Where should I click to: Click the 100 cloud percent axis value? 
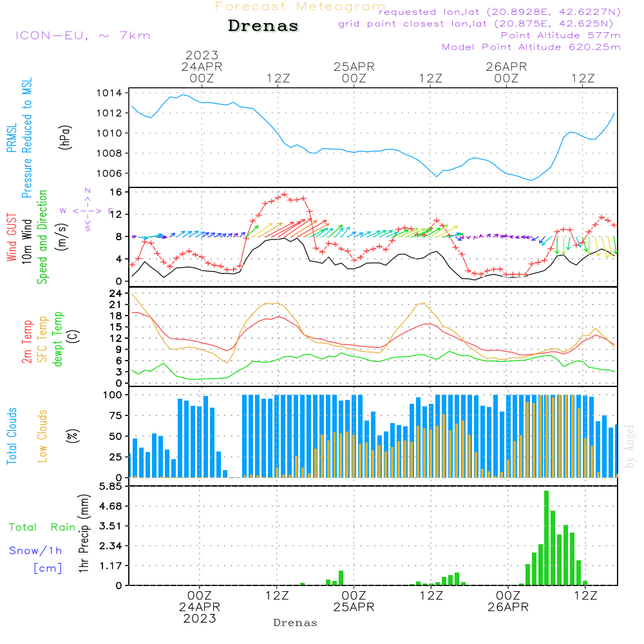[113, 395]
